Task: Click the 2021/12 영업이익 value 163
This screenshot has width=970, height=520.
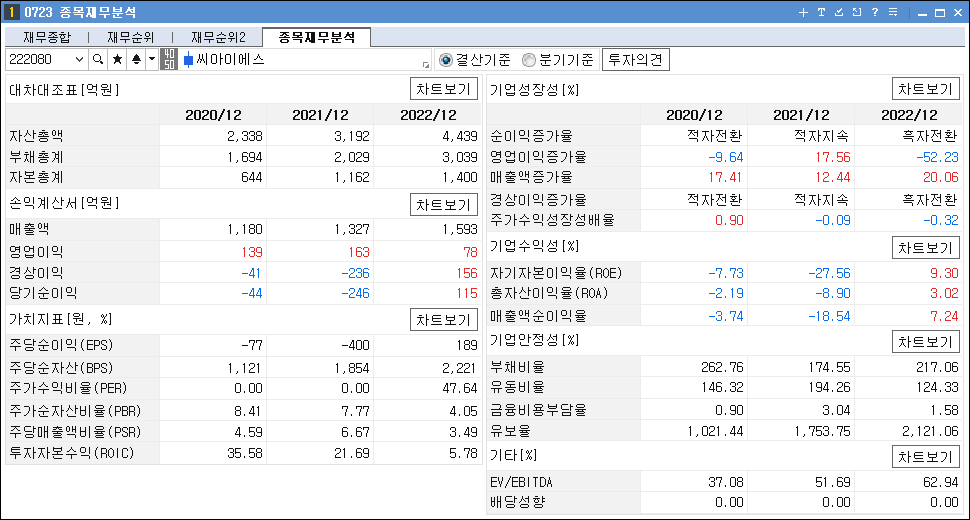Action: point(359,252)
